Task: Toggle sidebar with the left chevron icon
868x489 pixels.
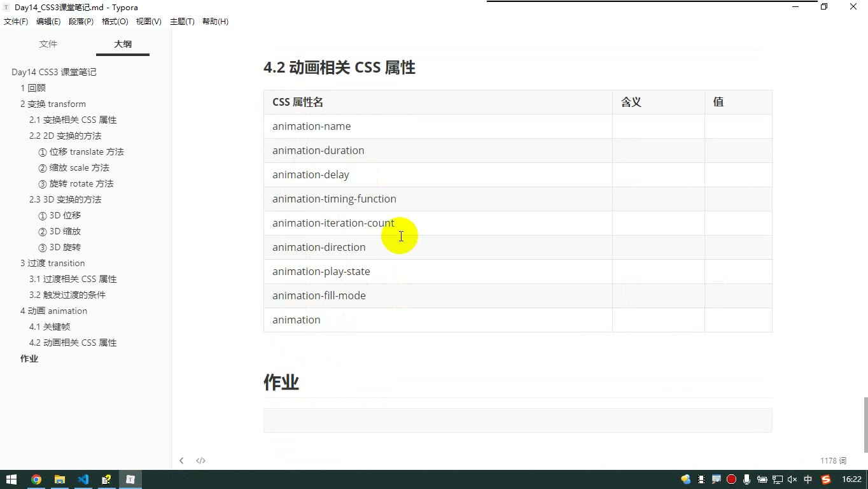Action: [x=181, y=460]
